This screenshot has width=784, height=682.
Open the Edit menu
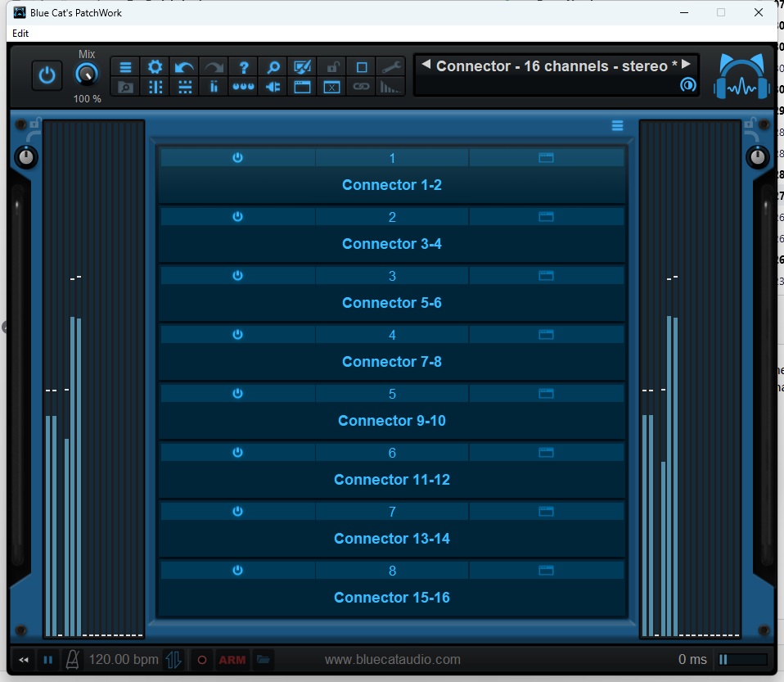20,34
